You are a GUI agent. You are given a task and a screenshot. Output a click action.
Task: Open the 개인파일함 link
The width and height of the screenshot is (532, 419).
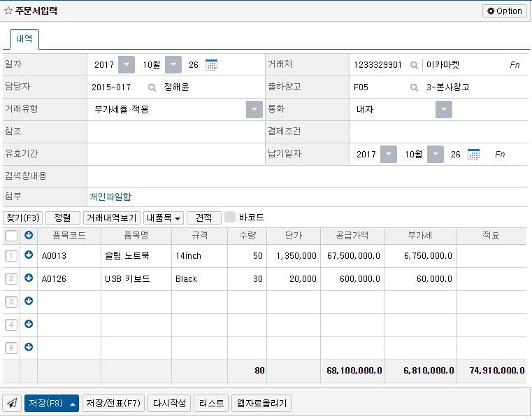(x=110, y=197)
